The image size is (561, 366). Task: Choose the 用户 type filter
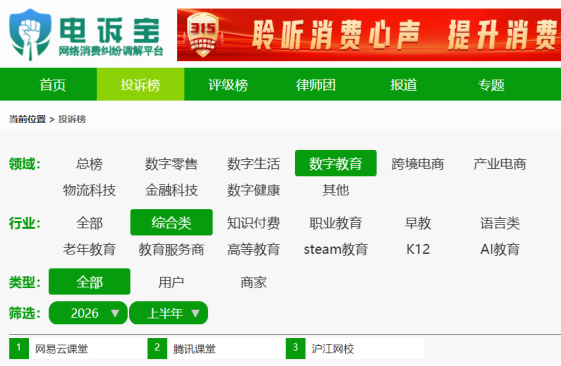tap(171, 282)
